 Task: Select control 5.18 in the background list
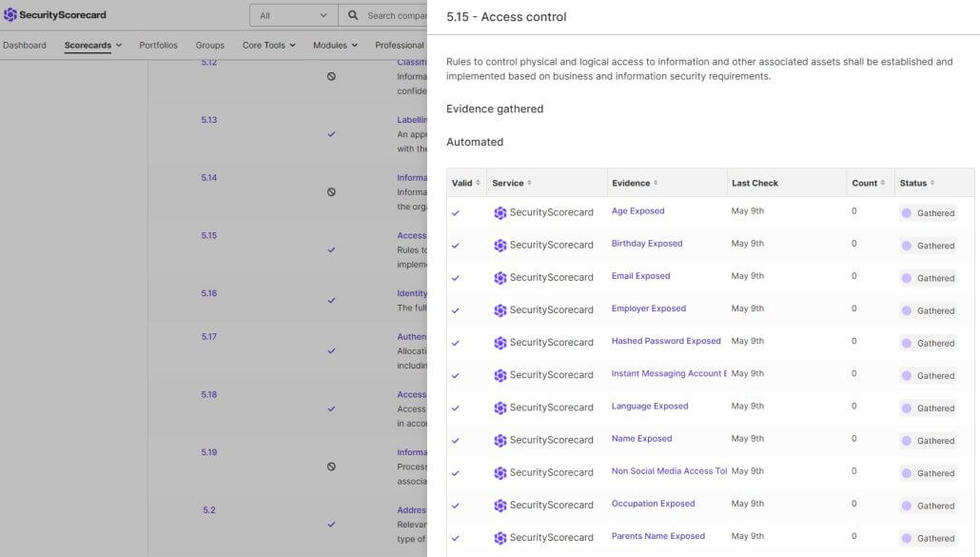click(x=209, y=394)
